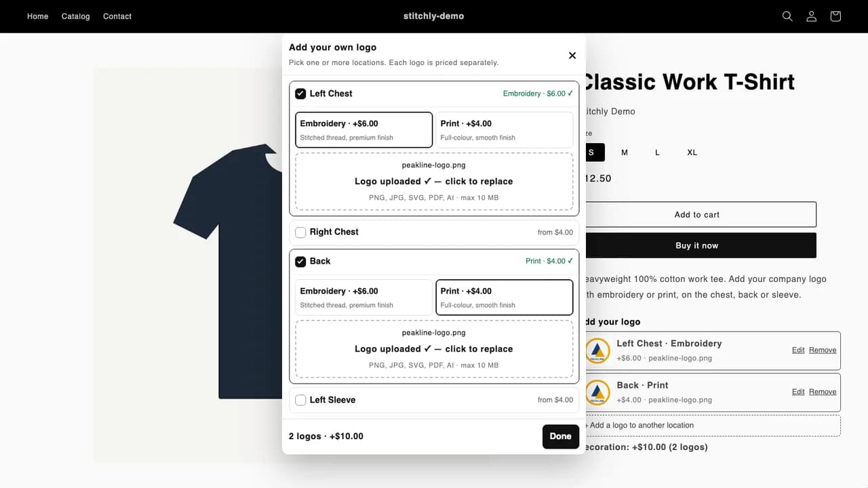The image size is (868, 488).
Task: Click Left Chest logo thumbnail in product panel
Action: [597, 350]
